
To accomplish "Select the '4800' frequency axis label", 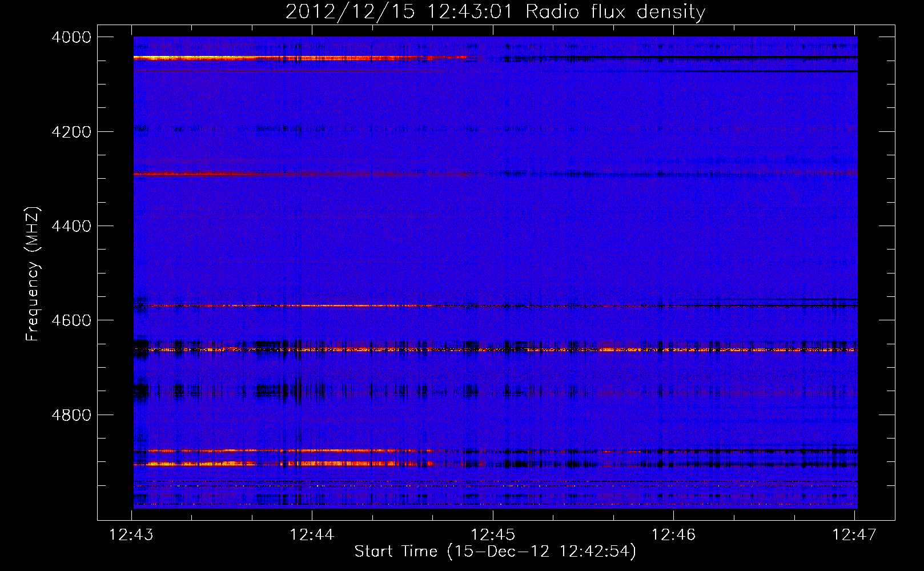I will (x=71, y=415).
